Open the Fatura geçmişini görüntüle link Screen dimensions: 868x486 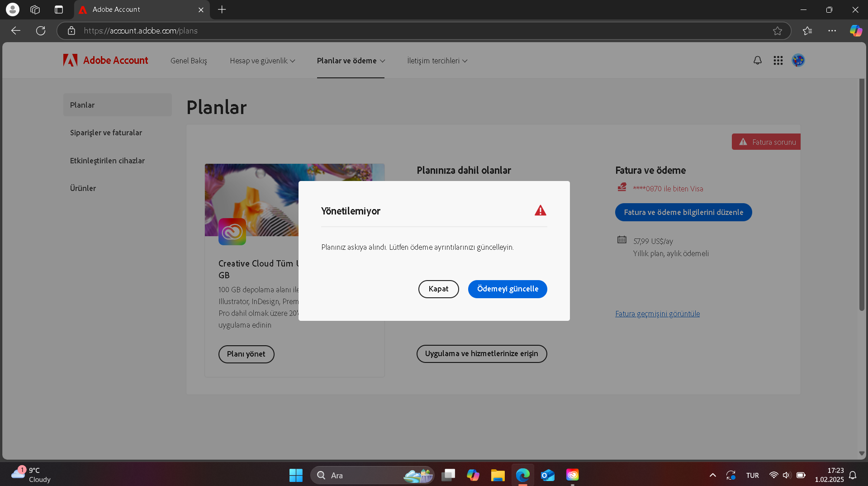pyautogui.click(x=657, y=314)
